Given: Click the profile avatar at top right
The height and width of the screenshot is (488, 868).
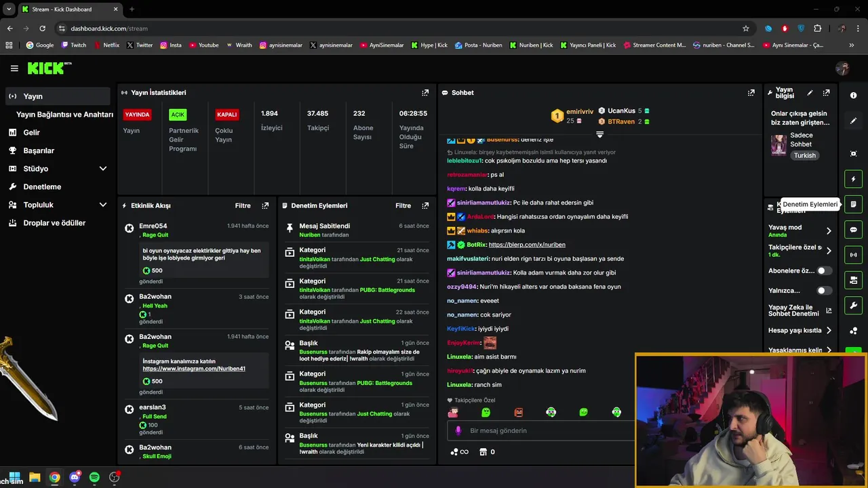Looking at the screenshot, I should (x=843, y=68).
